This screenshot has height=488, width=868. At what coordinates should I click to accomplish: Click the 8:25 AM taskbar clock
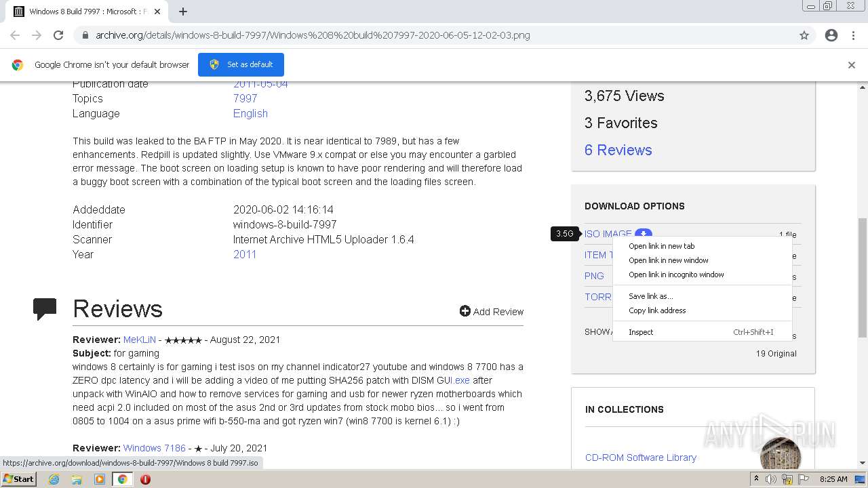(833, 479)
